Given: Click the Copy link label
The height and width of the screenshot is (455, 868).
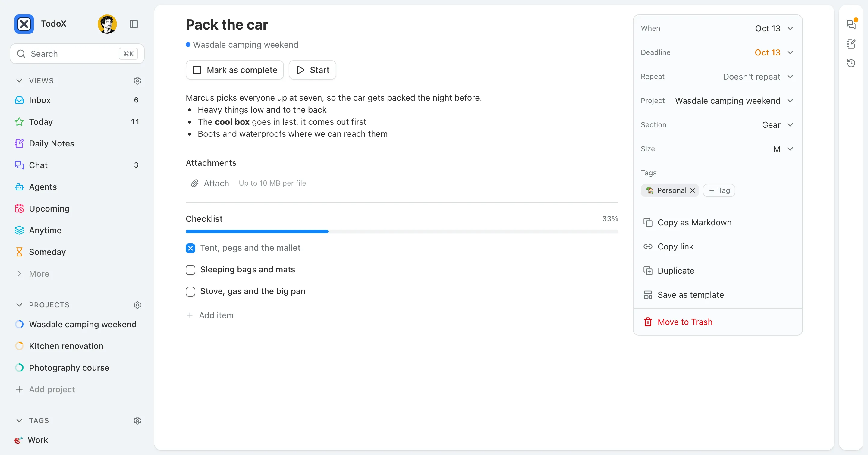Looking at the screenshot, I should tap(675, 246).
